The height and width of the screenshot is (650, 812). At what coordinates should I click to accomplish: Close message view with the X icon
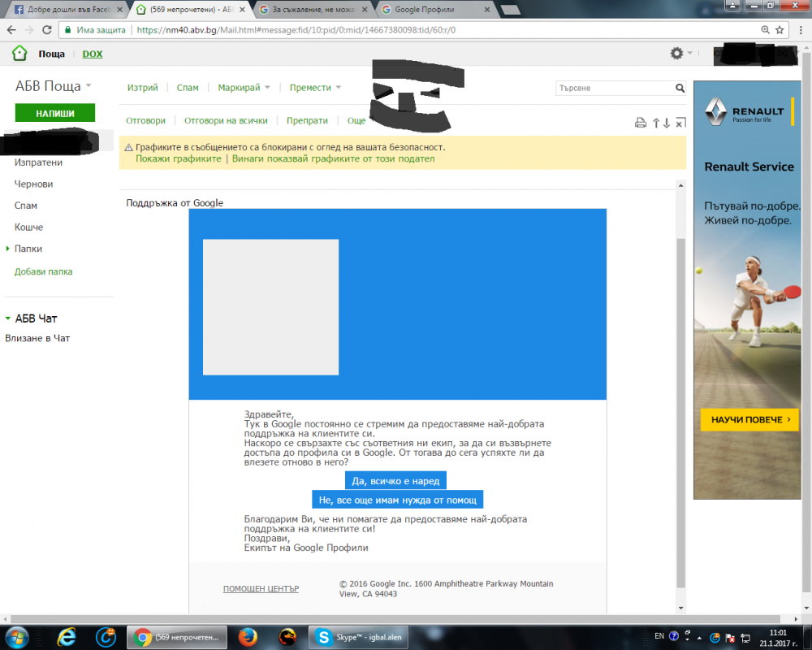tap(680, 123)
